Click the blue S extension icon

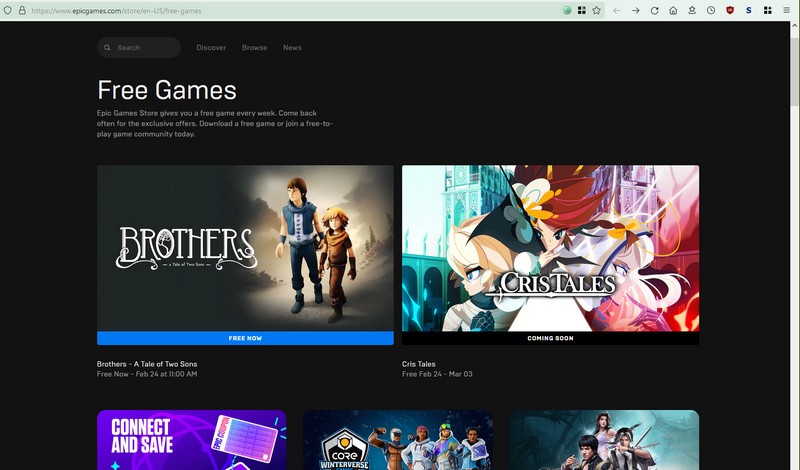[x=749, y=10]
